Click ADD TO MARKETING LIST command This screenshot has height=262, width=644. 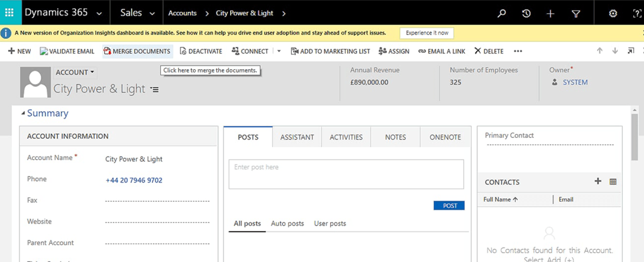click(330, 52)
